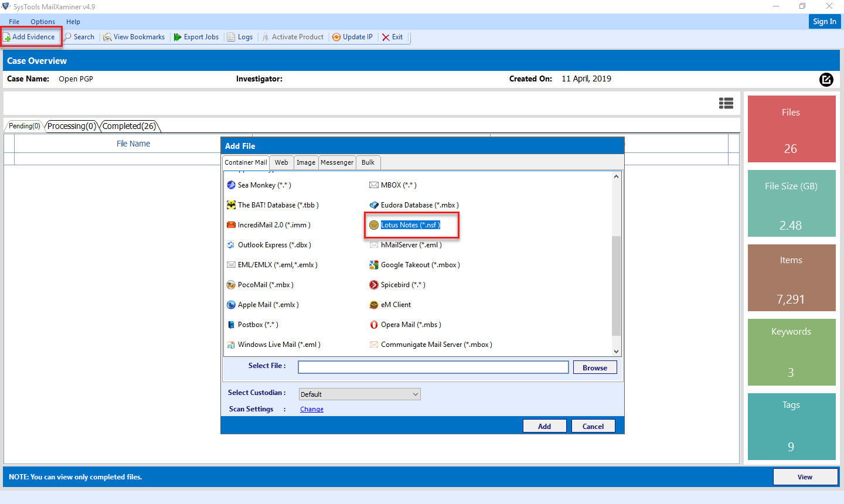
Task: Switch to the Web tab
Action: click(x=281, y=162)
